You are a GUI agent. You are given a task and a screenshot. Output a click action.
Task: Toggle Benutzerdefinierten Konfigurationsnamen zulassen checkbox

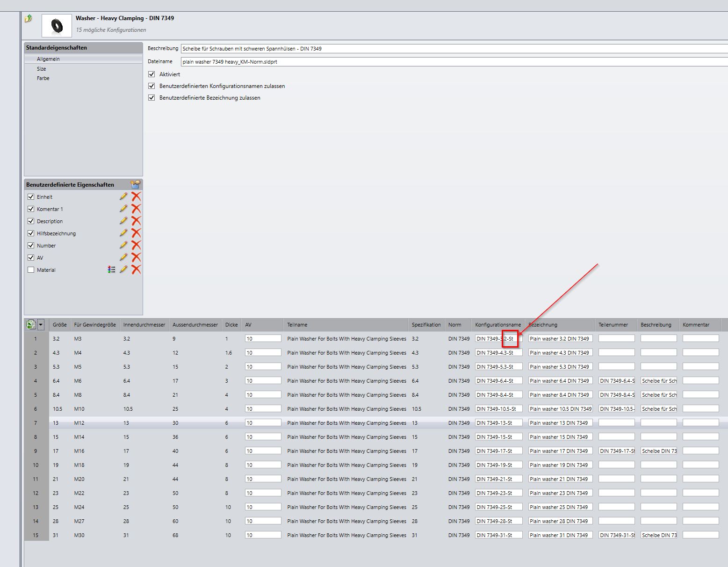[151, 86]
